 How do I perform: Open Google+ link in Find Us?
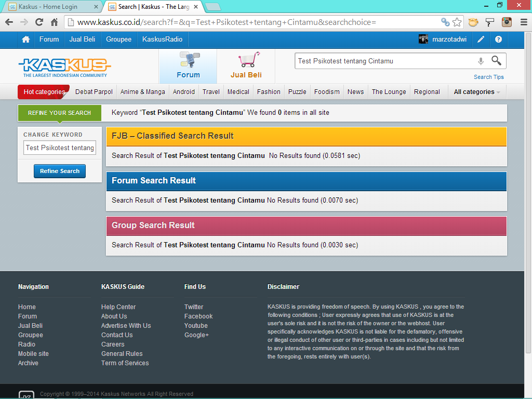[x=197, y=335]
